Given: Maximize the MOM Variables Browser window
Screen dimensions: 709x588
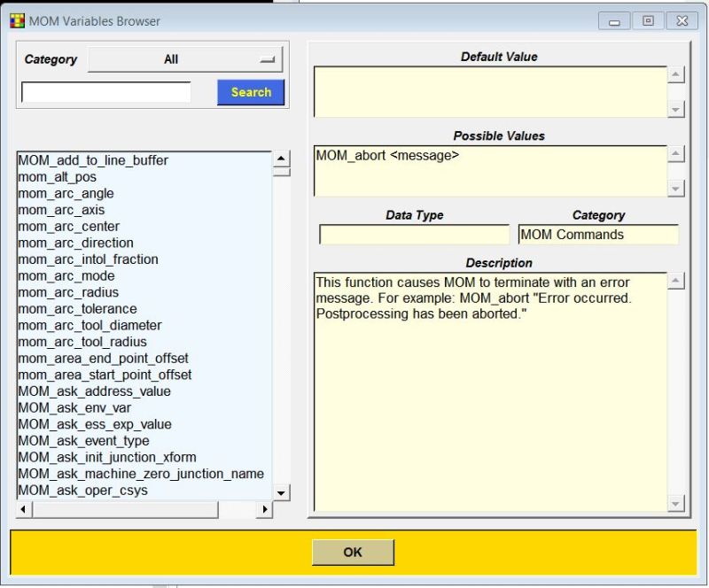Looking at the screenshot, I should coord(648,20).
